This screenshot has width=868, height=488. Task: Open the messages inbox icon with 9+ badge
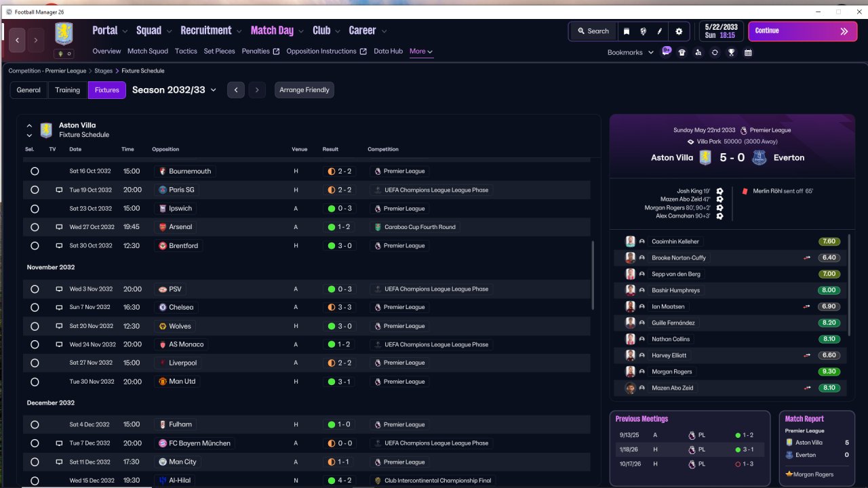pos(666,52)
